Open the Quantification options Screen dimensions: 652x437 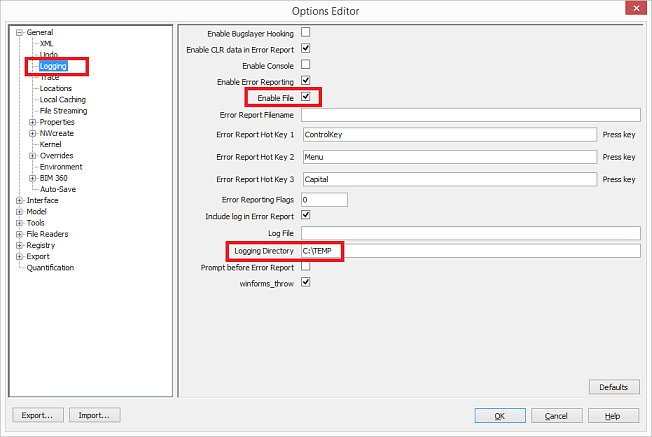coord(50,267)
